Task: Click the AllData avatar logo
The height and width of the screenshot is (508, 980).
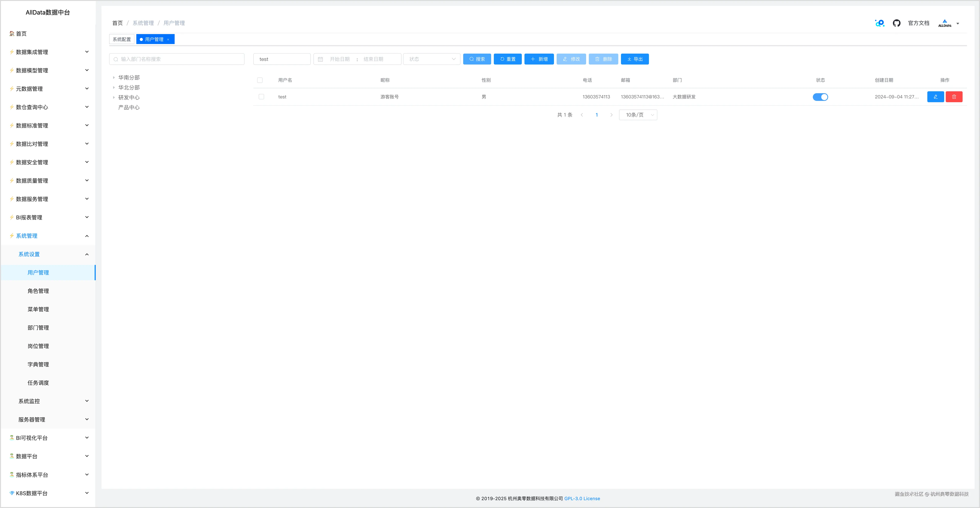Action: [944, 23]
